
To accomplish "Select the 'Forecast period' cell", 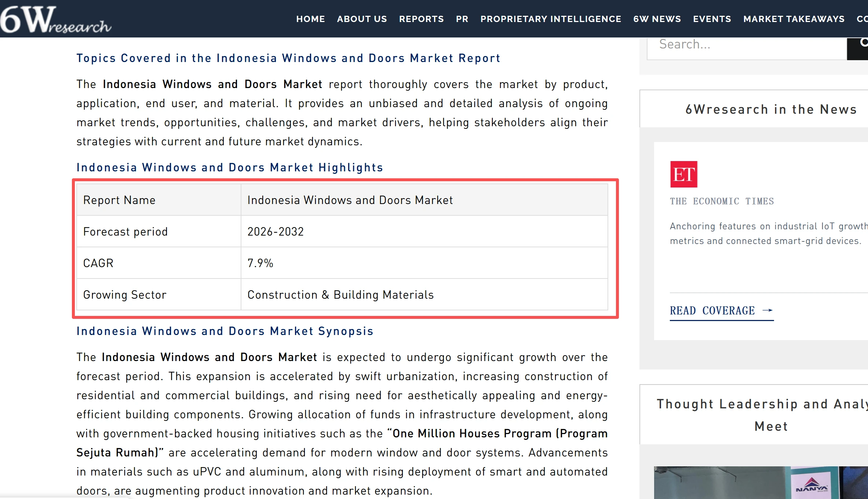I will point(158,232).
